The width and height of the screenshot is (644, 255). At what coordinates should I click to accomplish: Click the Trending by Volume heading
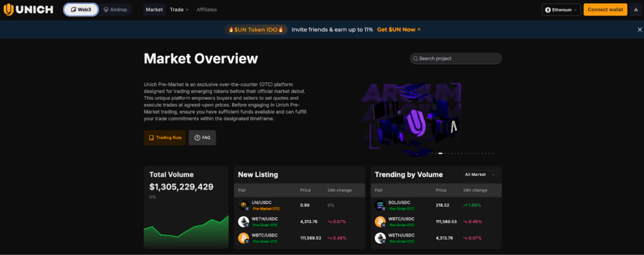(409, 175)
